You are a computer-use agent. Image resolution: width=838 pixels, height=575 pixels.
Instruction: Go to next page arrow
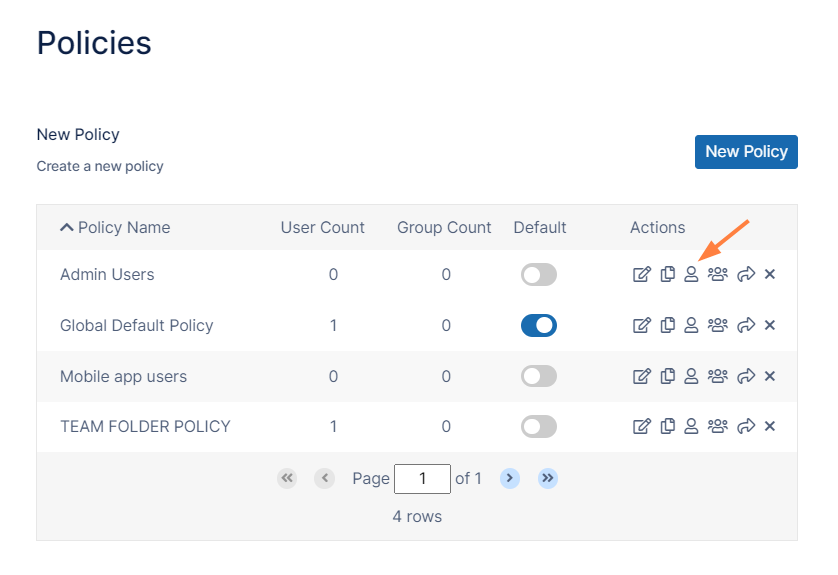pyautogui.click(x=510, y=478)
